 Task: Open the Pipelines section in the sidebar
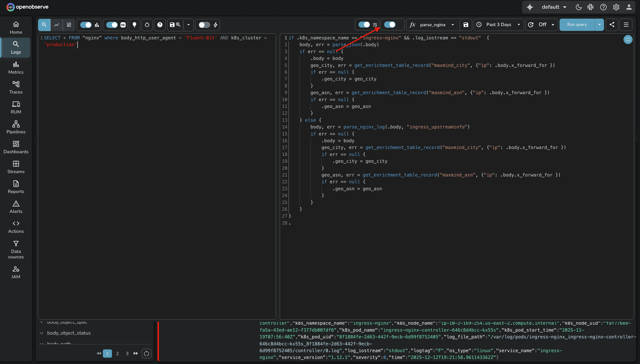click(16, 127)
